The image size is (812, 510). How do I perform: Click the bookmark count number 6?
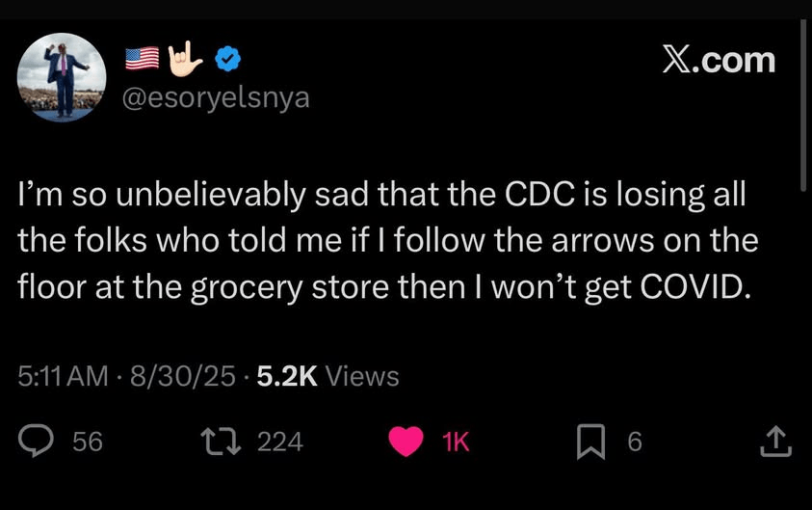point(634,442)
